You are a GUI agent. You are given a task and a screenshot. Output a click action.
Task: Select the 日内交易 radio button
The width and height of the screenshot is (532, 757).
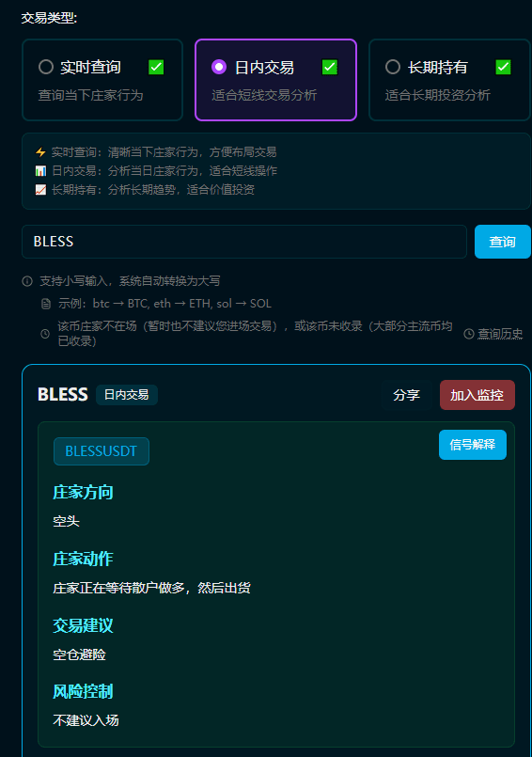click(219, 67)
